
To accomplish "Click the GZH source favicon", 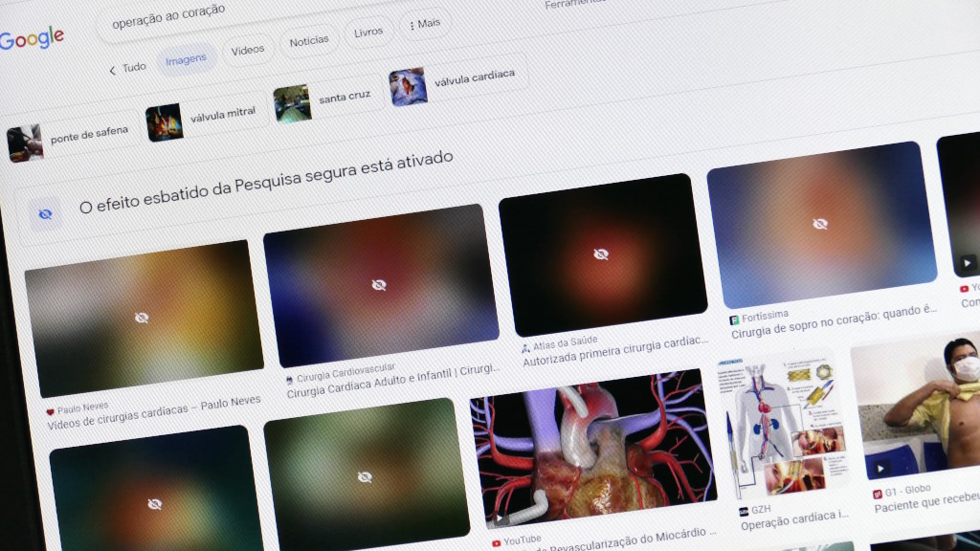I will pos(744,513).
